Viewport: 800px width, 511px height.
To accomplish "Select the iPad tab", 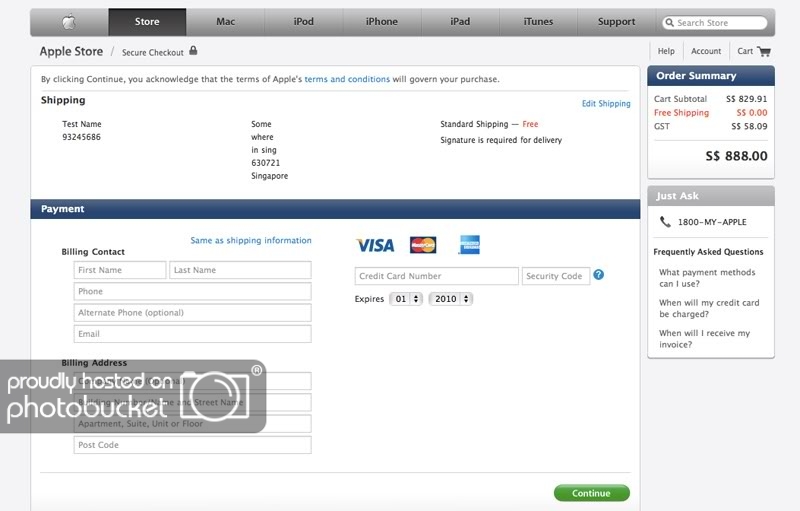I will (x=460, y=22).
